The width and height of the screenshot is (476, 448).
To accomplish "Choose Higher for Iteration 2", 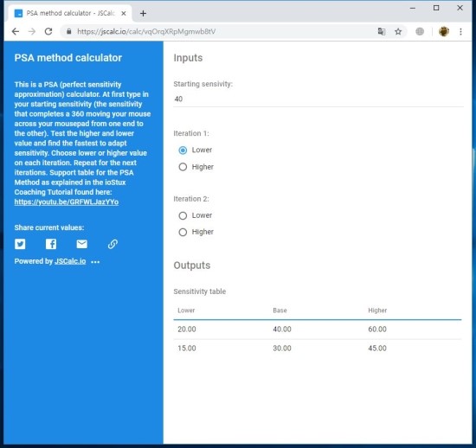I will [183, 232].
